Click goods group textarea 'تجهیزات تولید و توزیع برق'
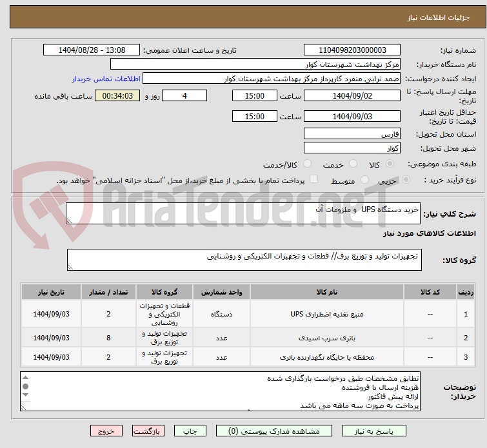Viewport: 487px width, 448px height. pyautogui.click(x=244, y=260)
